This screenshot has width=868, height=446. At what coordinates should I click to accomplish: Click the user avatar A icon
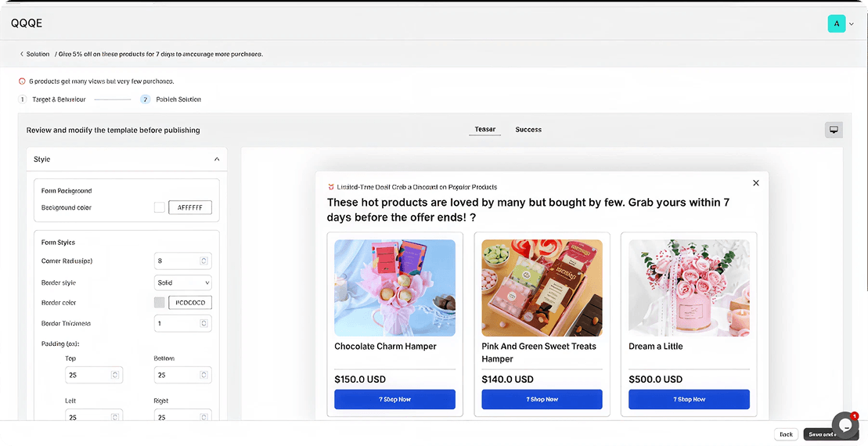(x=836, y=23)
